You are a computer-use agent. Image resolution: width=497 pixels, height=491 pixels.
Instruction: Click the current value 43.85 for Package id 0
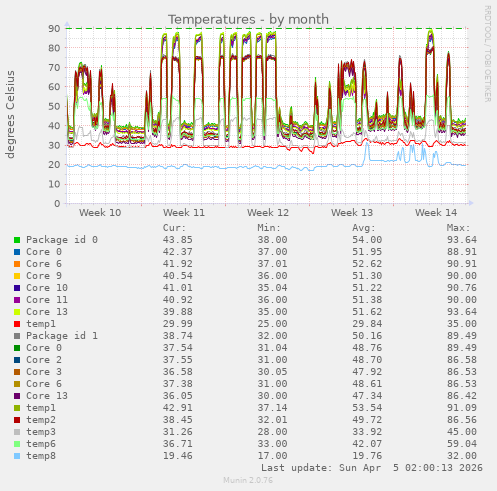[x=178, y=240]
